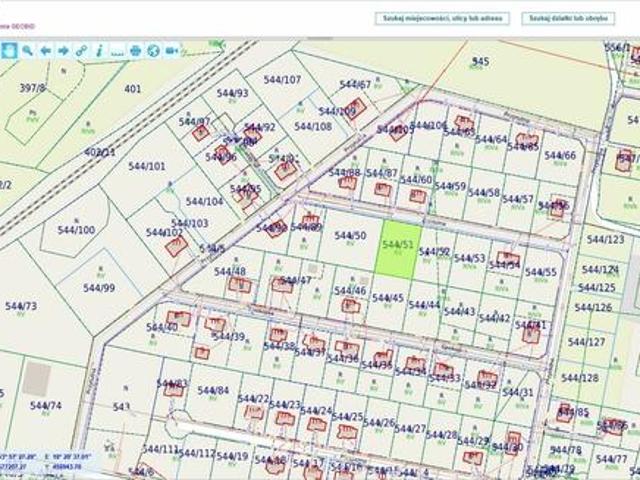The height and width of the screenshot is (480, 640).
Task: Click parcel label 544/77
Action: (611, 459)
